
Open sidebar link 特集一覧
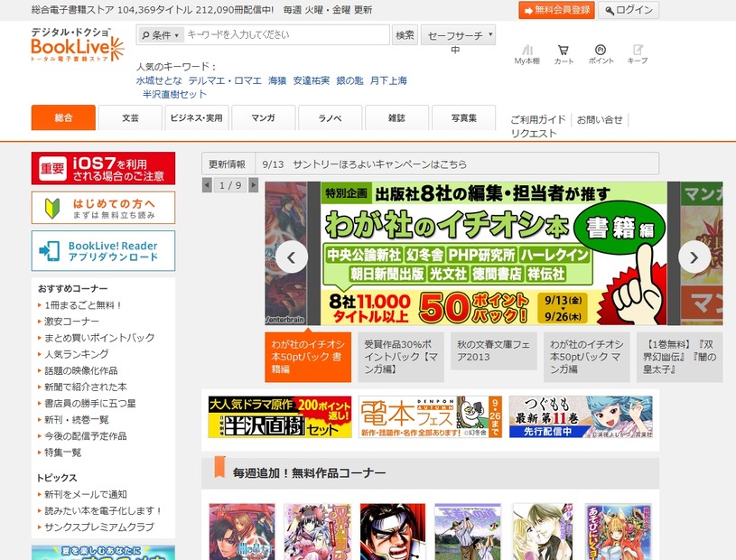(62, 453)
